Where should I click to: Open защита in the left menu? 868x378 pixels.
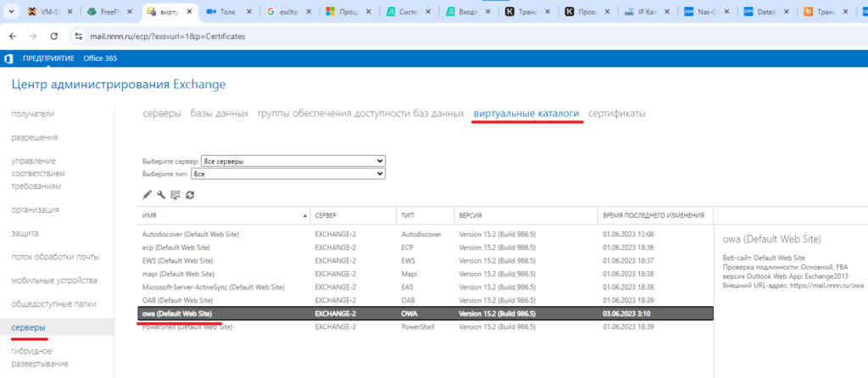[x=25, y=234]
